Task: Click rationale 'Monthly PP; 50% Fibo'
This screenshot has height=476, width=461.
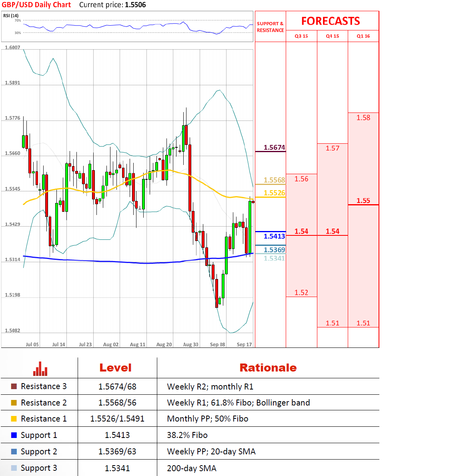Action: [x=208, y=419]
